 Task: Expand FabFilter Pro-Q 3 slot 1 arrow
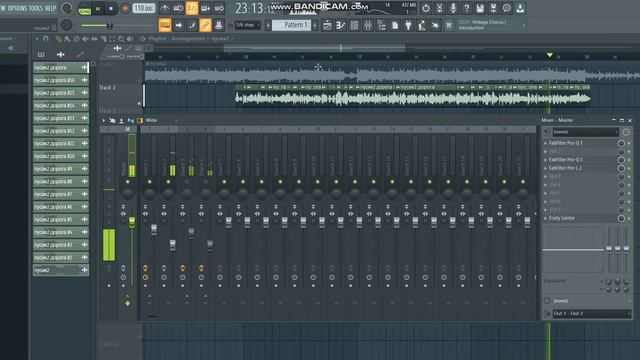click(x=546, y=143)
